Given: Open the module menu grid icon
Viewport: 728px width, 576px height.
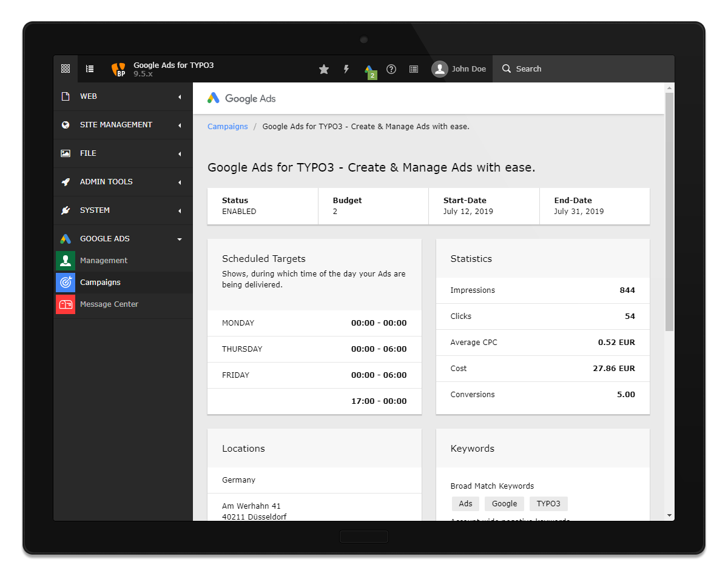Looking at the screenshot, I should click(x=66, y=69).
